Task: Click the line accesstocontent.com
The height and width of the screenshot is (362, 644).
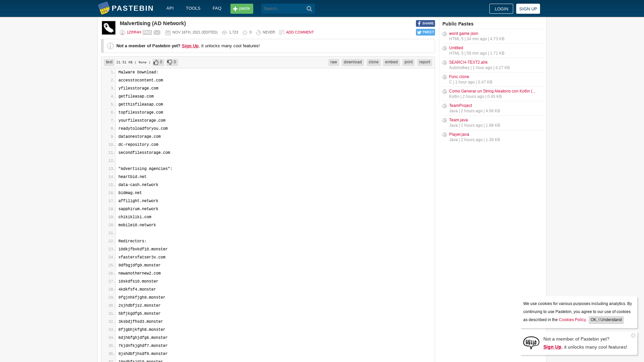Action: [141, 80]
